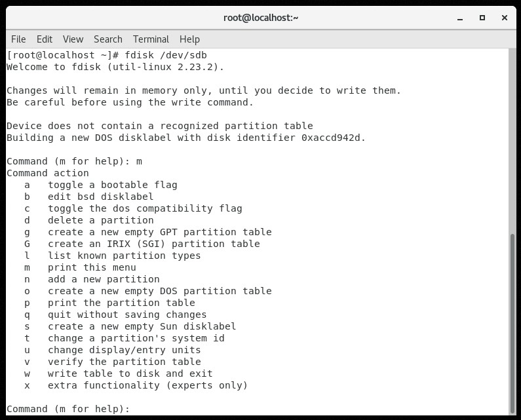This screenshot has height=420, width=521.
Task: Open the Search menu
Action: point(108,39)
